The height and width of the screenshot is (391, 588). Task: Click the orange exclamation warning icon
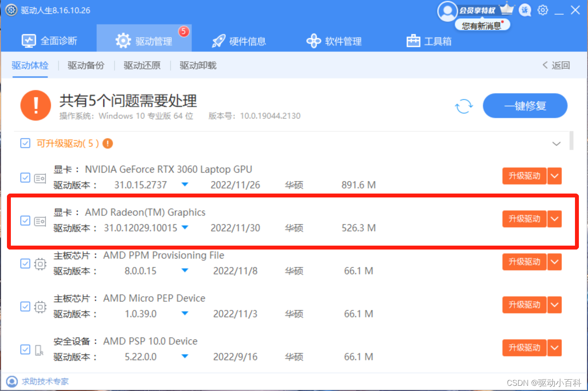point(36,105)
